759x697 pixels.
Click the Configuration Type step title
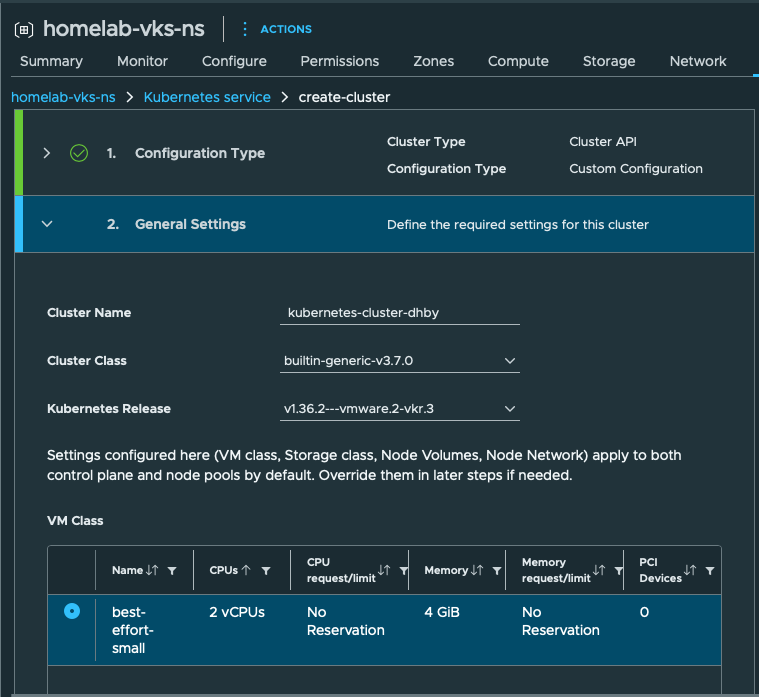coord(200,153)
